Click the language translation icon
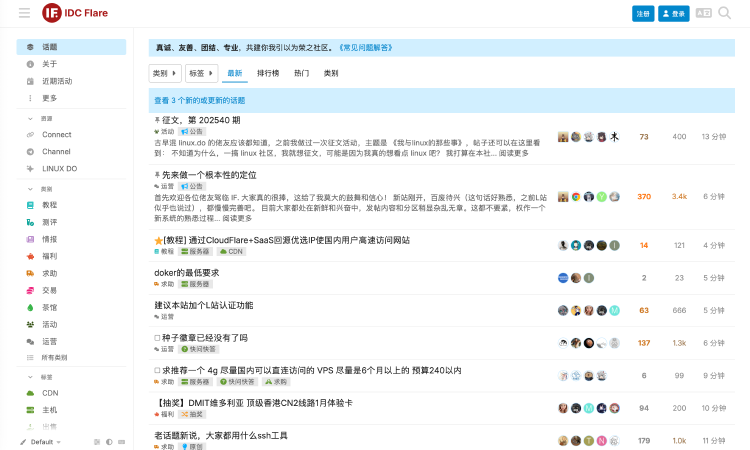This screenshot has width=750, height=450. tap(703, 13)
